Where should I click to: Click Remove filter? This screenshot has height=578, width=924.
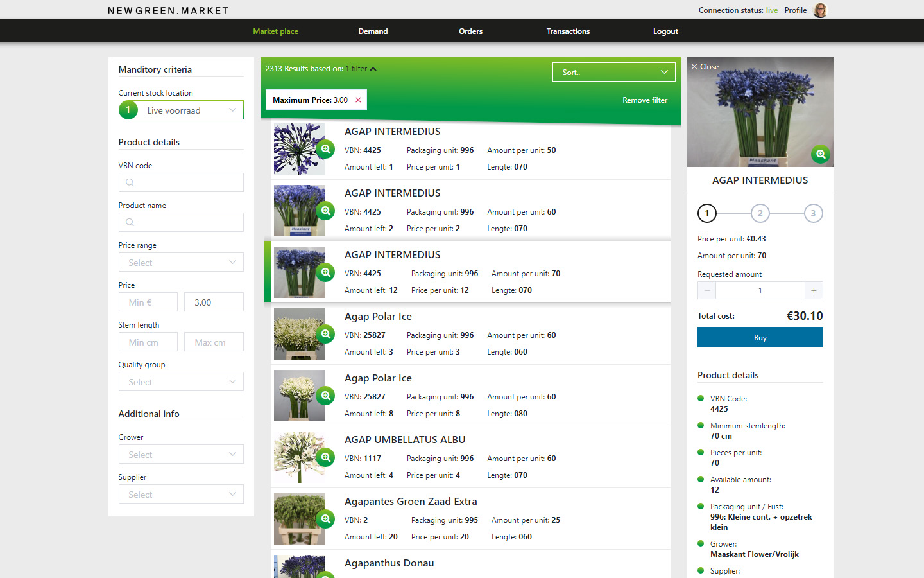click(x=645, y=100)
